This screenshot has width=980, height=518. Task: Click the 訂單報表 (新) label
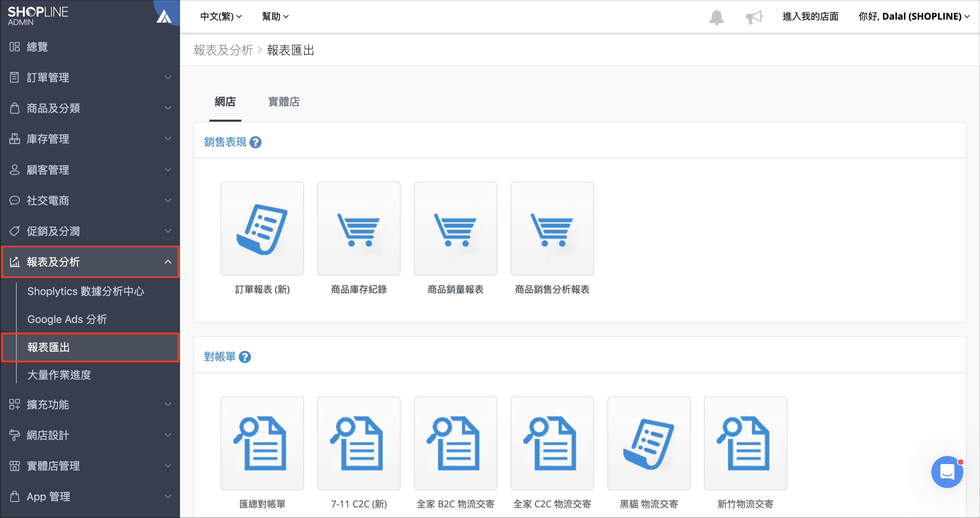262,290
